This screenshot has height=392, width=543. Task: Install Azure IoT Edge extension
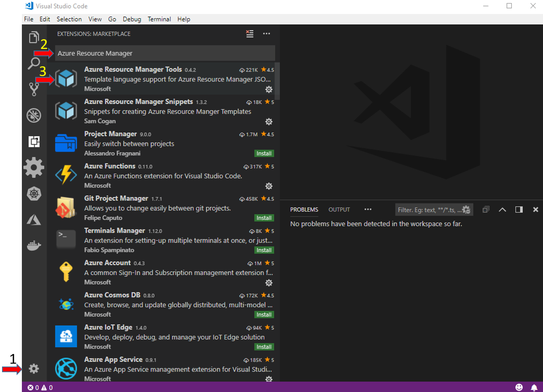pyautogui.click(x=264, y=347)
